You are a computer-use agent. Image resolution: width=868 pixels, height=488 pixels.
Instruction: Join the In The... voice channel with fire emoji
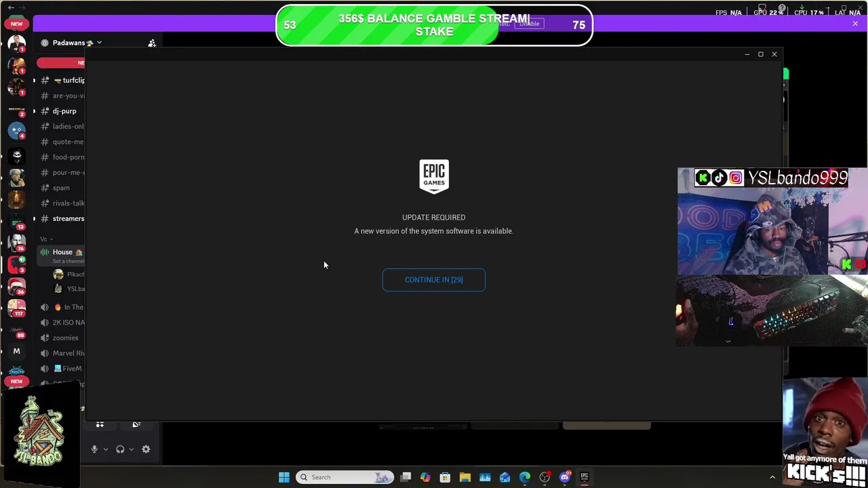(62, 307)
